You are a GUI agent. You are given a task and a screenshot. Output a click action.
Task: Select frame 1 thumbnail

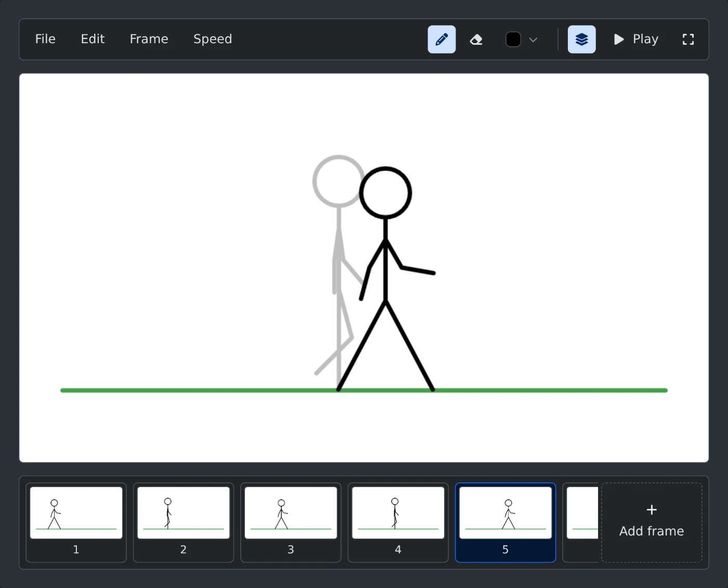tap(76, 522)
